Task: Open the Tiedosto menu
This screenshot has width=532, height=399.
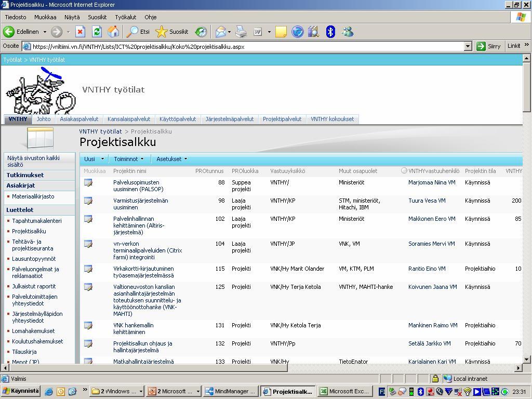Action: pos(16,17)
